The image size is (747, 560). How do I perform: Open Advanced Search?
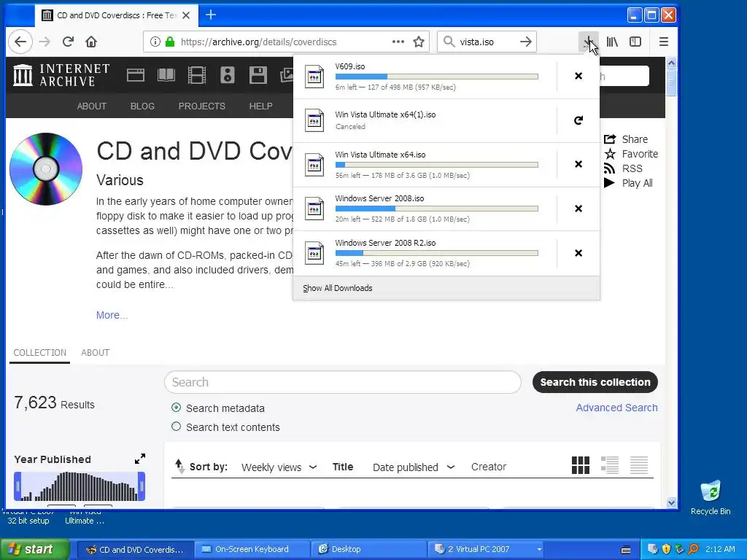pos(616,408)
